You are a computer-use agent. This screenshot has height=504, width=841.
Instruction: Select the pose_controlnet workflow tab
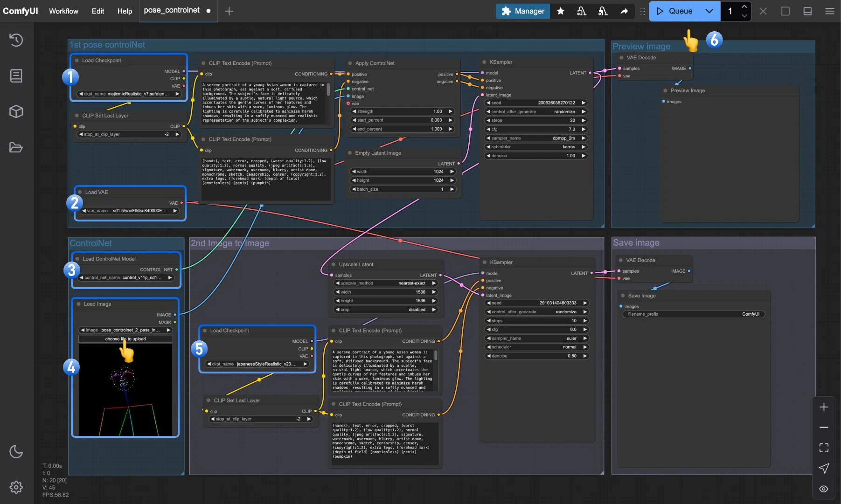click(x=171, y=11)
